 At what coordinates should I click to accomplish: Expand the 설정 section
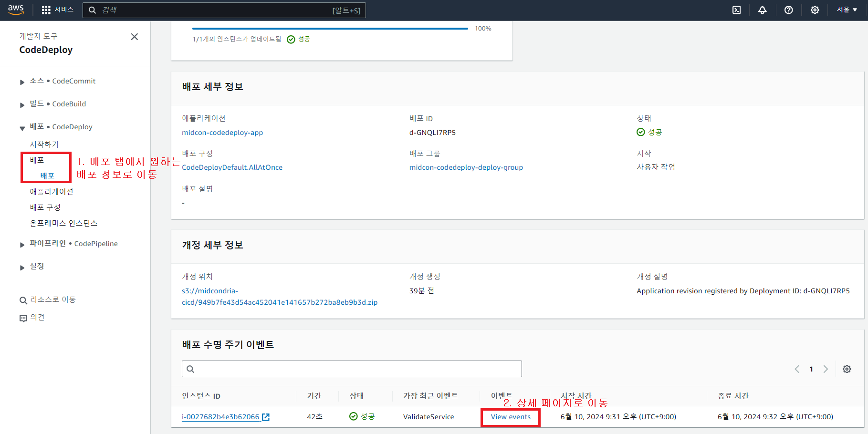coord(22,268)
